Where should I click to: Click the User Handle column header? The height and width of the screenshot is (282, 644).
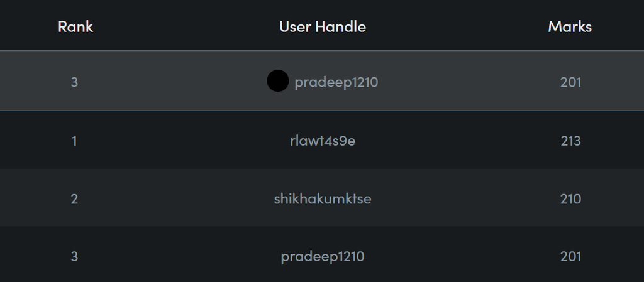click(323, 26)
